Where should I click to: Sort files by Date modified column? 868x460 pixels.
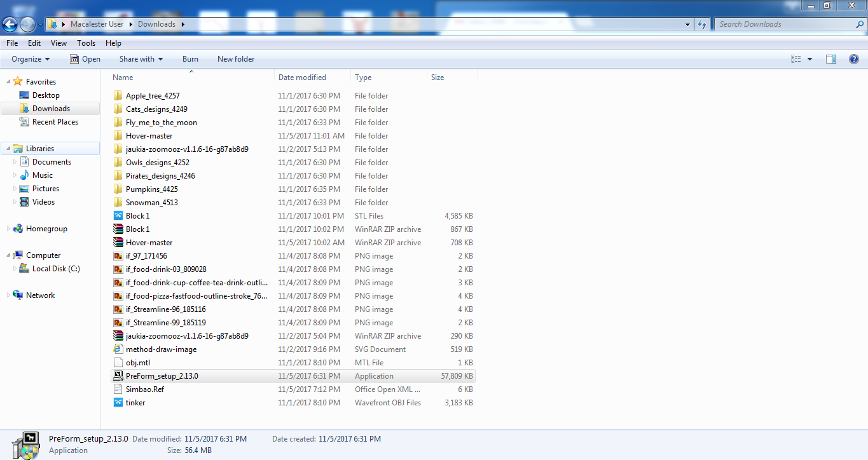pos(313,78)
